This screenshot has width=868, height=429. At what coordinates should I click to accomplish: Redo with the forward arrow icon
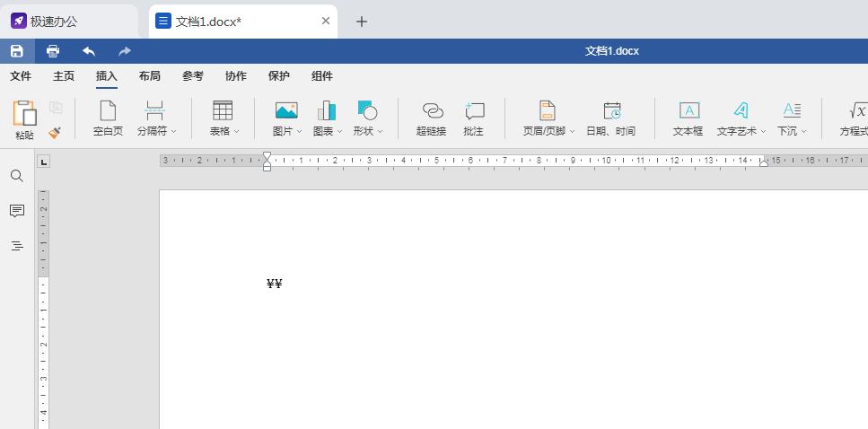point(125,51)
